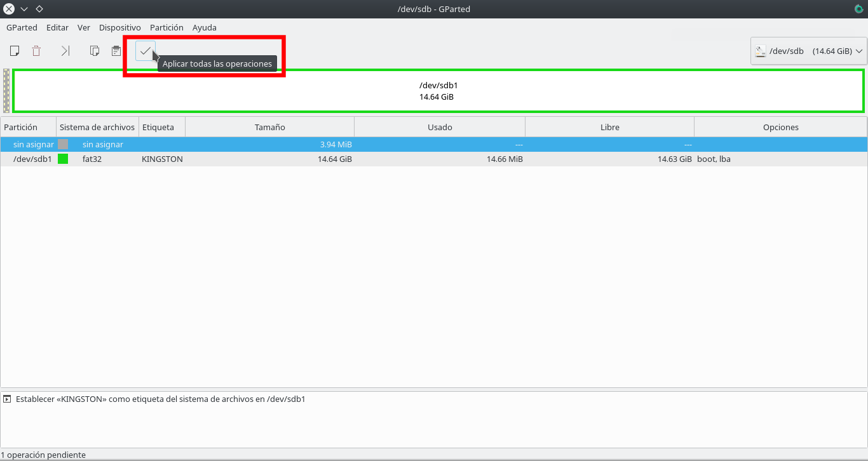Select the /dev/sdb1 partition name in the table

(32, 159)
